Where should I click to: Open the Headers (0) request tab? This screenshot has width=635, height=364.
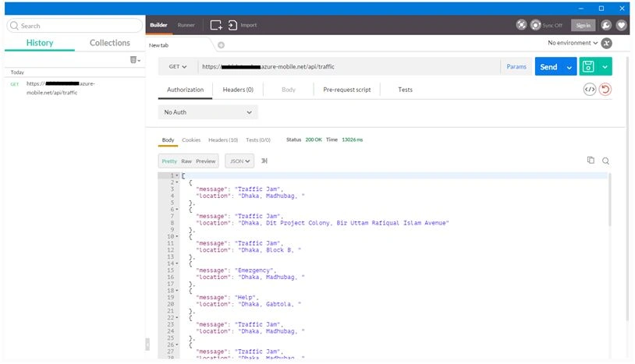(238, 90)
